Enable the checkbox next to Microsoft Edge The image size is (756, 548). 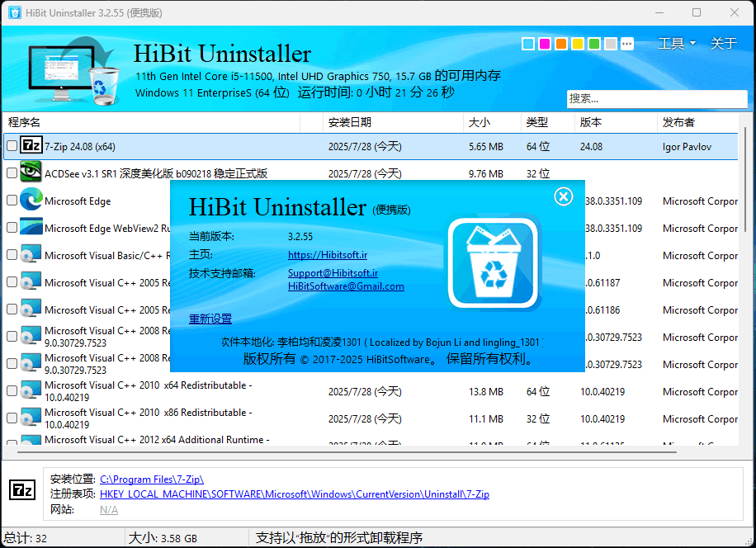click(12, 201)
